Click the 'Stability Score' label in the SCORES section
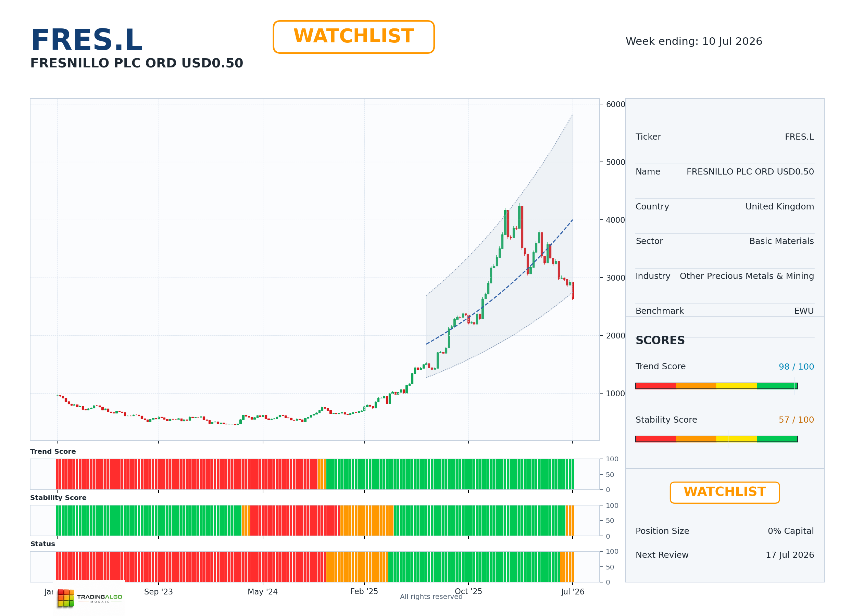Viewport: 863px width, 616px height. pyautogui.click(x=666, y=420)
